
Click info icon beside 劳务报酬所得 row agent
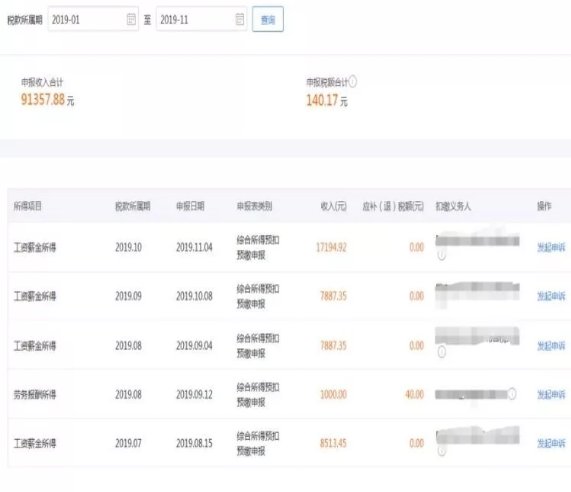512,394
